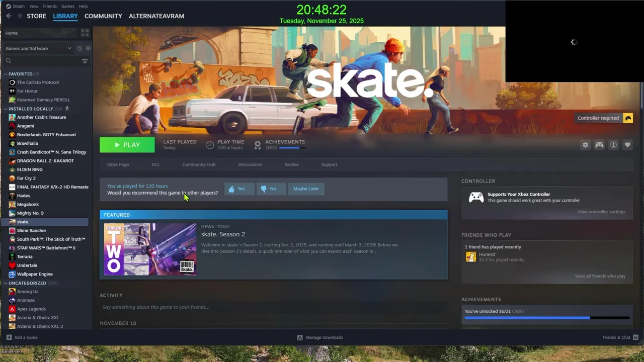Click the forward navigation arrow

(20, 16)
